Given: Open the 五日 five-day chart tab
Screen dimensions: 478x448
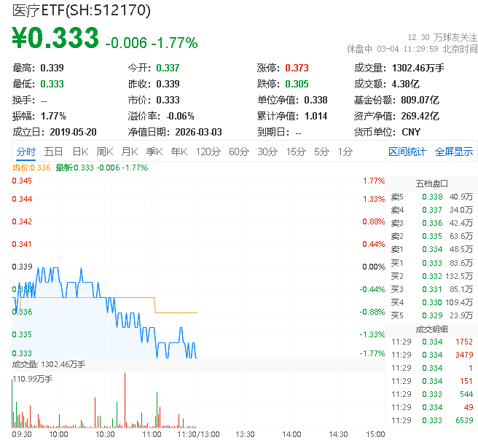Looking at the screenshot, I should point(53,152).
